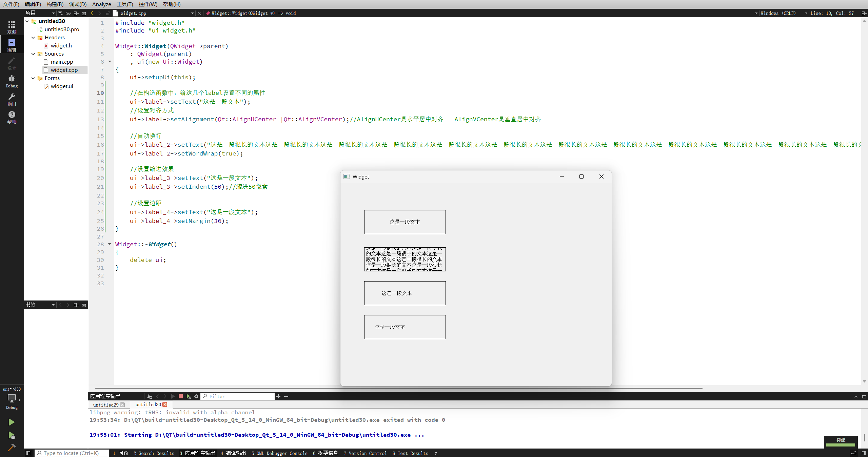Toggle fold marker at line 28
Screen dimensions: 868x457
pyautogui.click(x=110, y=244)
